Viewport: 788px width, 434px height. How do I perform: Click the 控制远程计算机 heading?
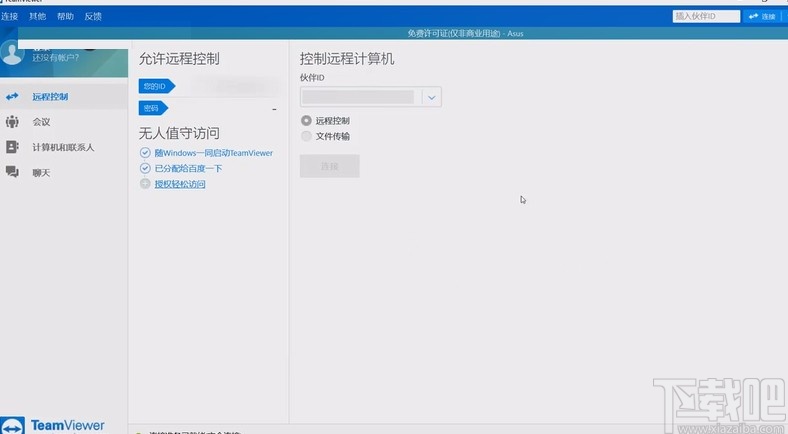point(347,59)
